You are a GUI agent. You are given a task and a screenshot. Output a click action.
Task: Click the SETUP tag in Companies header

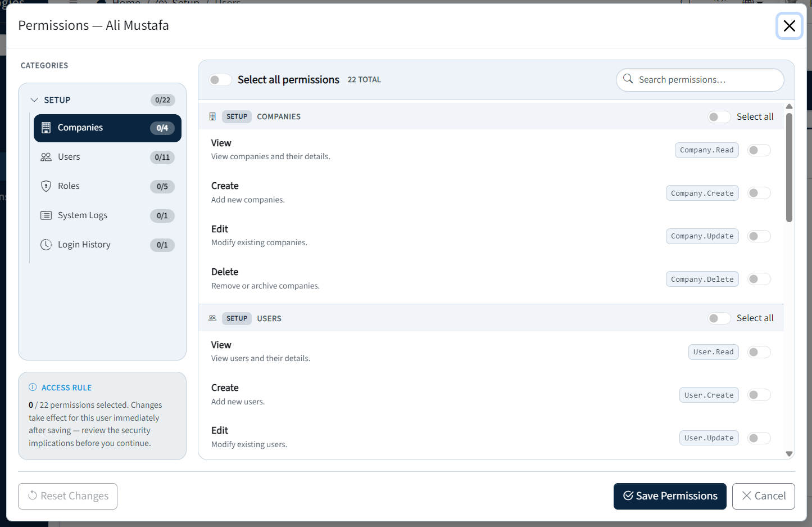click(237, 116)
